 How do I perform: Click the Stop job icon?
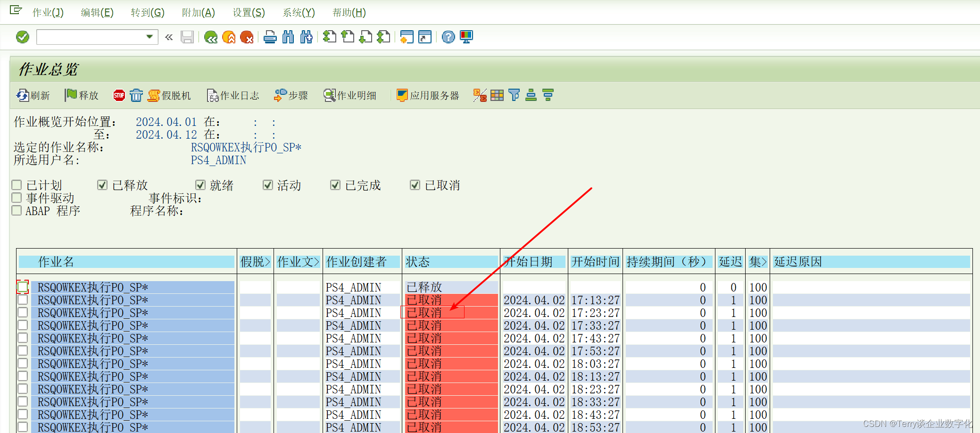click(x=119, y=95)
